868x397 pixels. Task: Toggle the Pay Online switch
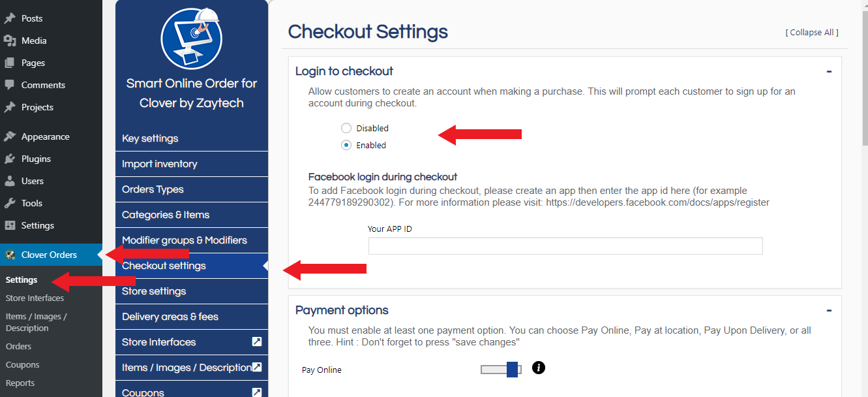[x=501, y=370]
